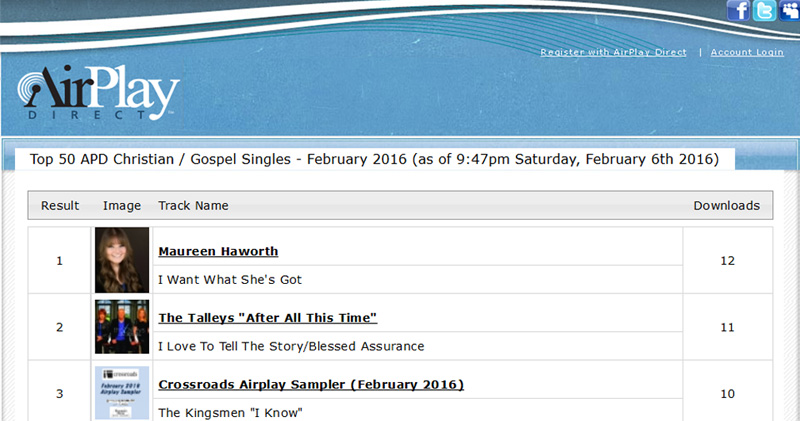Open Register with AirPlay Direct link

[613, 52]
